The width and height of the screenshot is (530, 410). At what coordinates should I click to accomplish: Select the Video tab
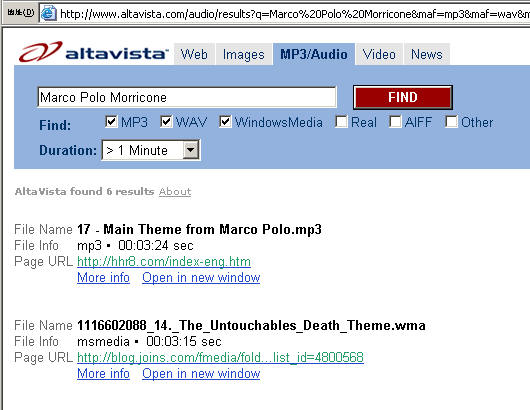coord(379,54)
